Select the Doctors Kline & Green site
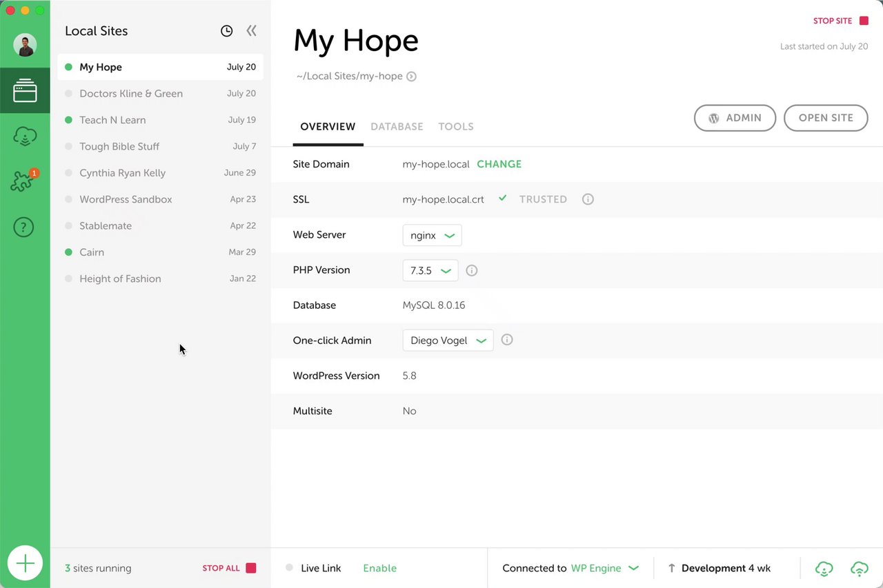 coord(160,93)
